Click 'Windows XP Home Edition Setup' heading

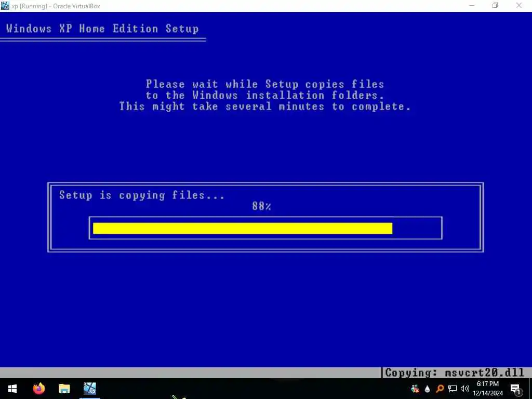point(102,29)
